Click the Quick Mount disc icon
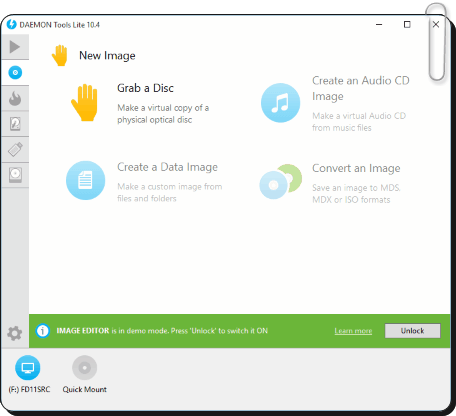Viewport: 456px width, 416px height. pos(85,368)
